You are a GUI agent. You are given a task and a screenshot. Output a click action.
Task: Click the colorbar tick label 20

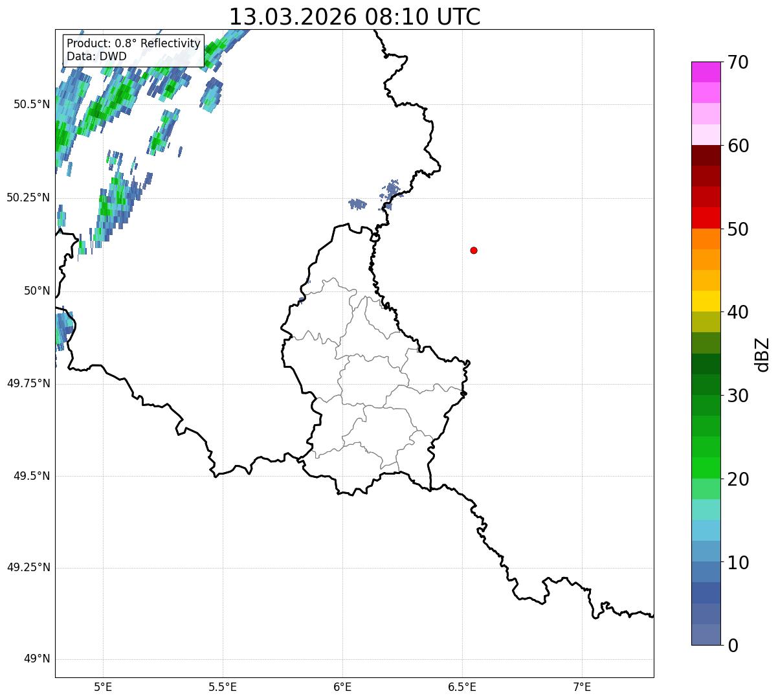coord(738,479)
